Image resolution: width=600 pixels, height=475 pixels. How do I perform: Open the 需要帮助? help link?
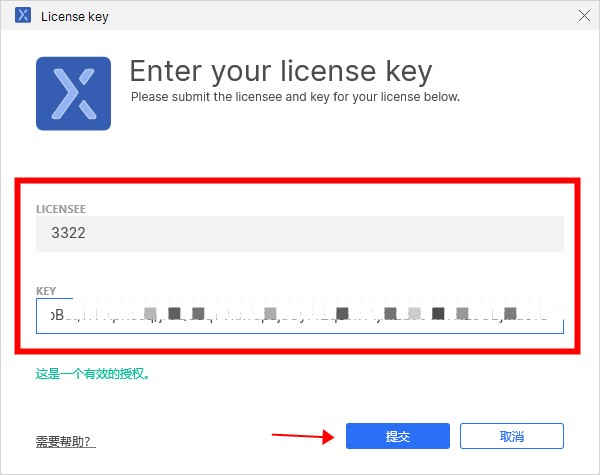pos(65,442)
